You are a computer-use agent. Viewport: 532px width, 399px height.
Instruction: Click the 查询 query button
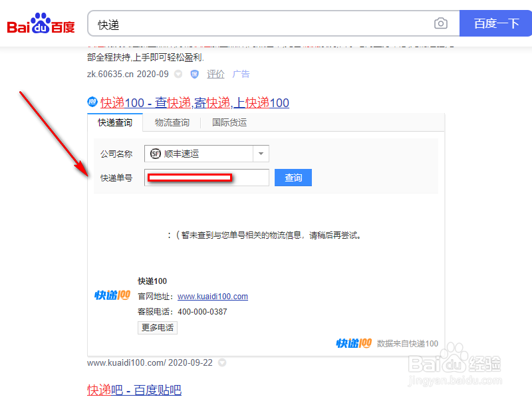(293, 178)
